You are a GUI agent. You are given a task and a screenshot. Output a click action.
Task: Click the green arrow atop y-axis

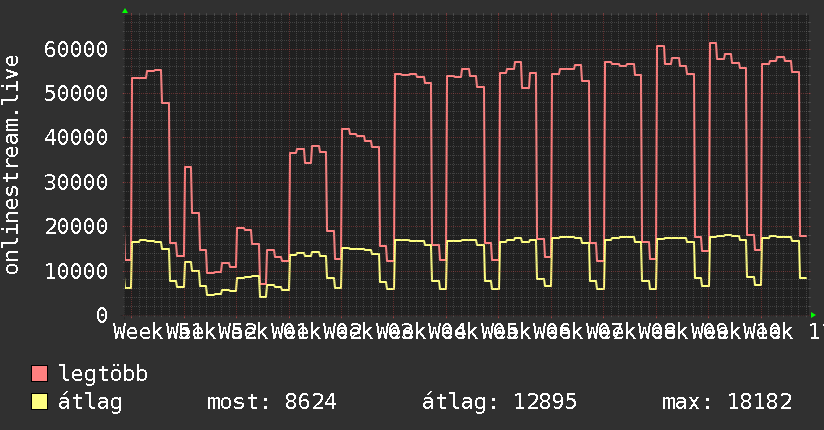coord(125,11)
